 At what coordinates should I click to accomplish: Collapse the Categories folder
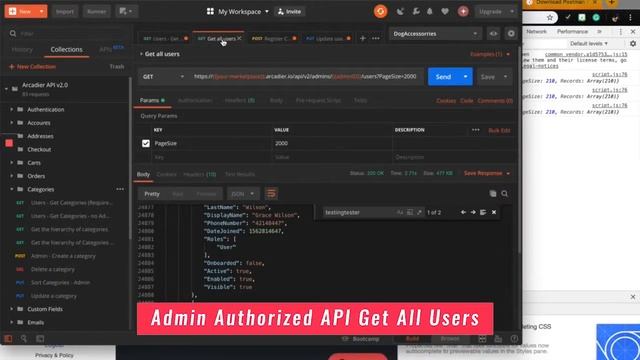pyautogui.click(x=11, y=189)
